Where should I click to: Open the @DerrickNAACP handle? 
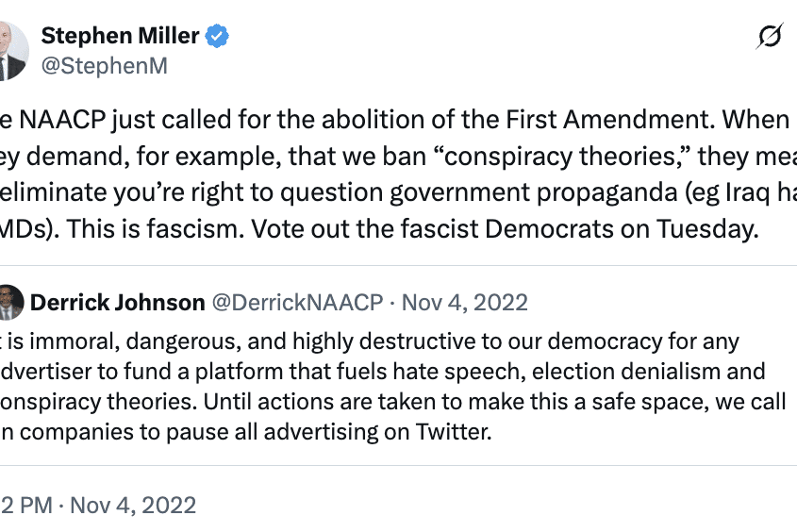point(298,303)
